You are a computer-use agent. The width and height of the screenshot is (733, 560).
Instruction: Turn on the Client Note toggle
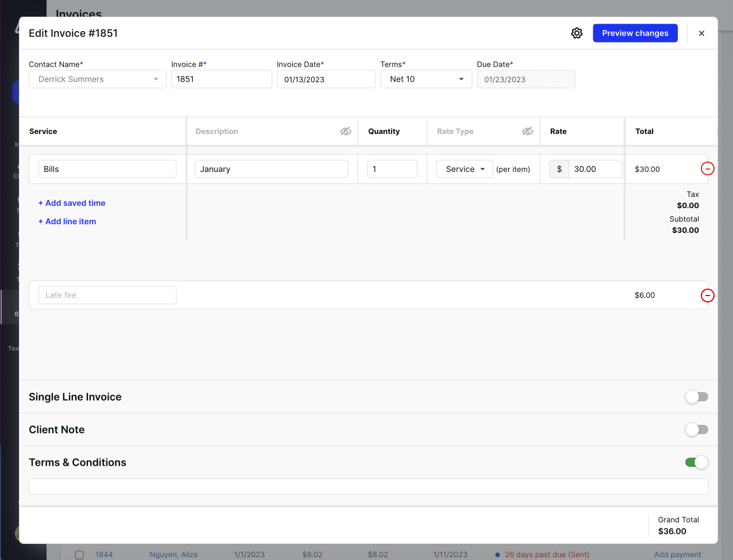click(696, 429)
